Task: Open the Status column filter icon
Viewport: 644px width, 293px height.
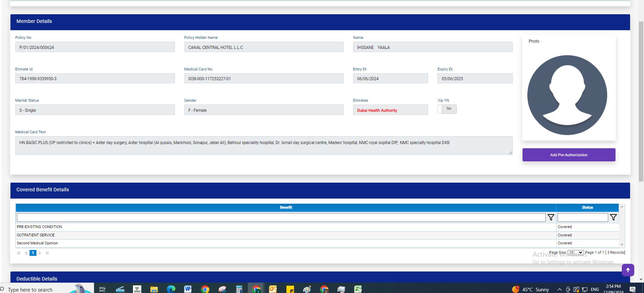Action: click(613, 217)
